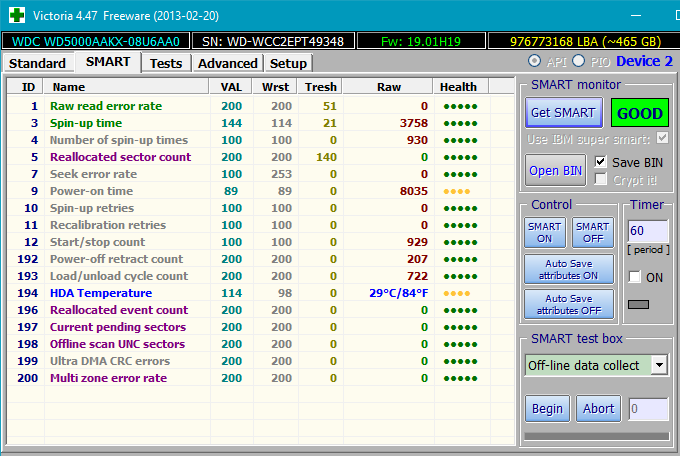The height and width of the screenshot is (456, 680).
Task: Click the firmware Fw: 19.01H19 field
Action: click(x=421, y=41)
